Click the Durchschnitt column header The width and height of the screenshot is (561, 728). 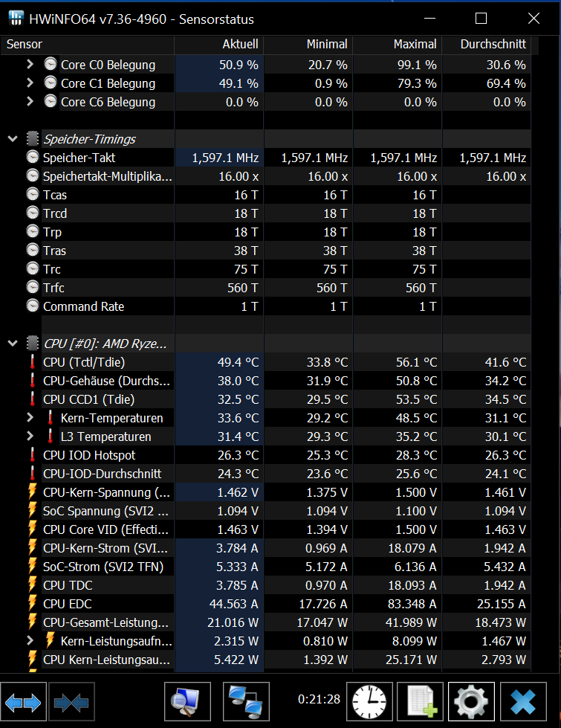tap(486, 45)
